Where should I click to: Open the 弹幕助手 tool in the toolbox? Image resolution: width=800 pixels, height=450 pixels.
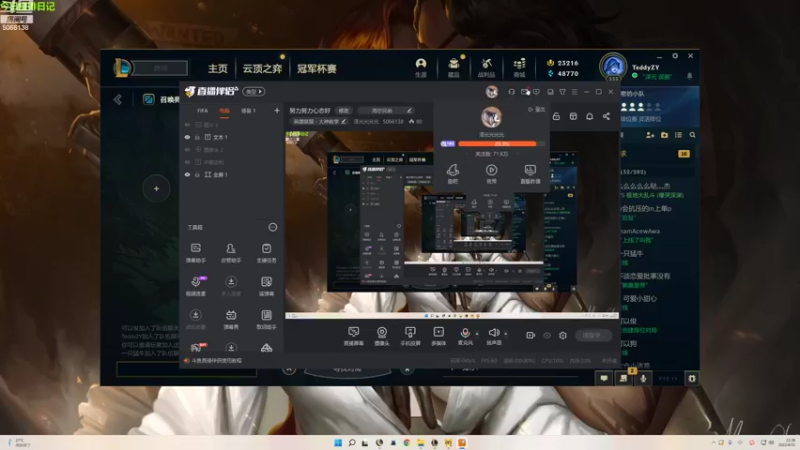[195, 252]
